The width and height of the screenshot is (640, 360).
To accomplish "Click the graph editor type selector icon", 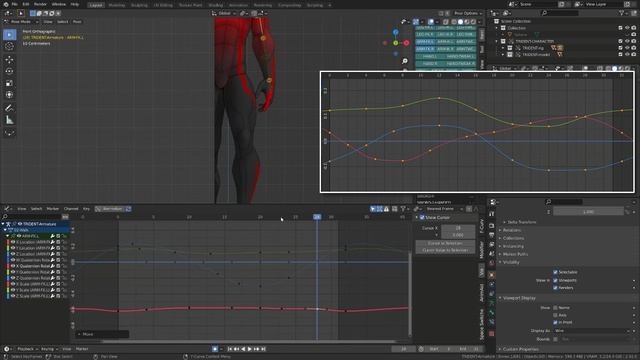I will click(x=7, y=209).
